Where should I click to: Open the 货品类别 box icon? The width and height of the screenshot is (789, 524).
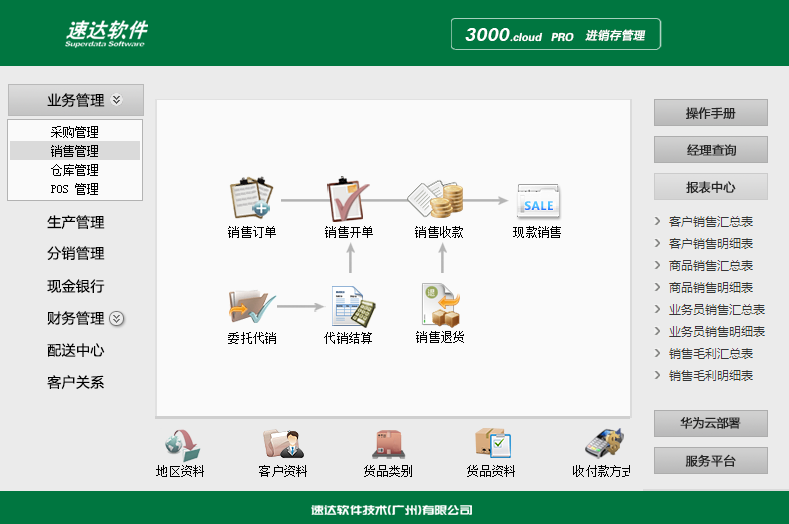coord(388,444)
